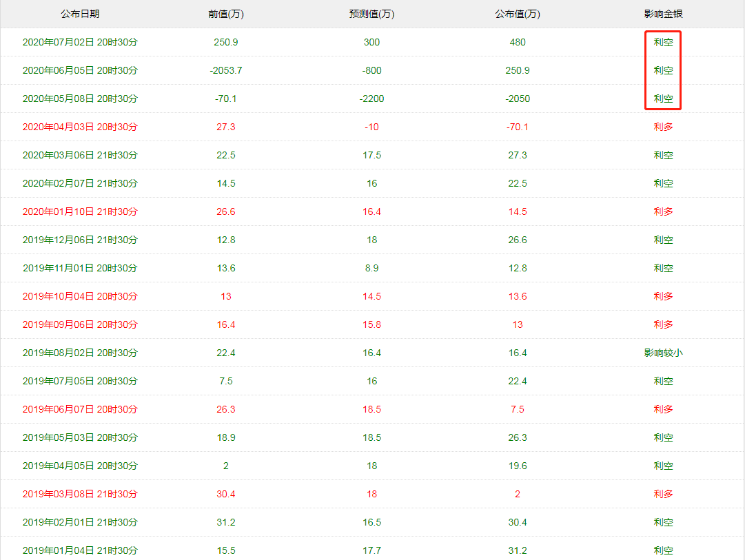745x560 pixels.
Task: Click forecast value -800
Action: (x=371, y=70)
